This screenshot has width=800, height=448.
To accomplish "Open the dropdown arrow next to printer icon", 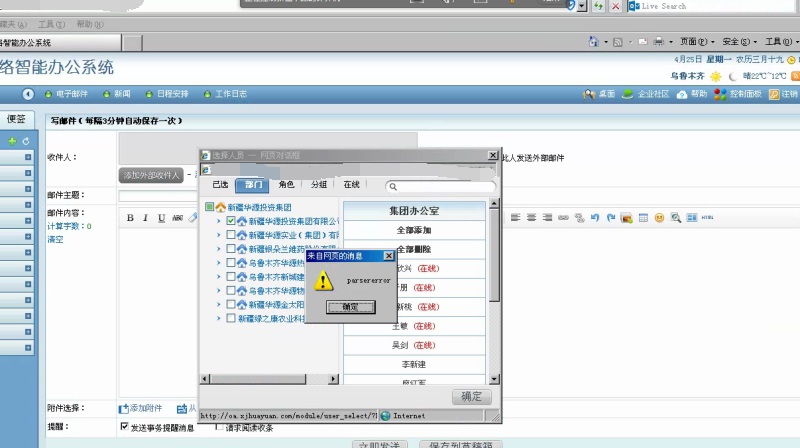I will pyautogui.click(x=670, y=42).
